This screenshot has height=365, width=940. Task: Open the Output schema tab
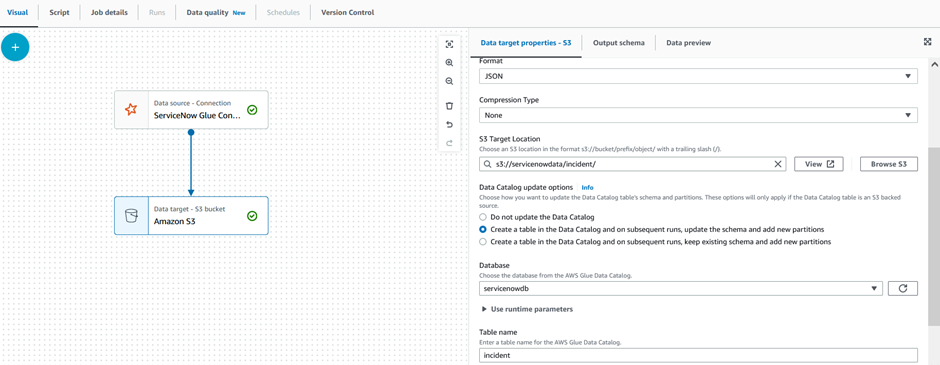(619, 43)
